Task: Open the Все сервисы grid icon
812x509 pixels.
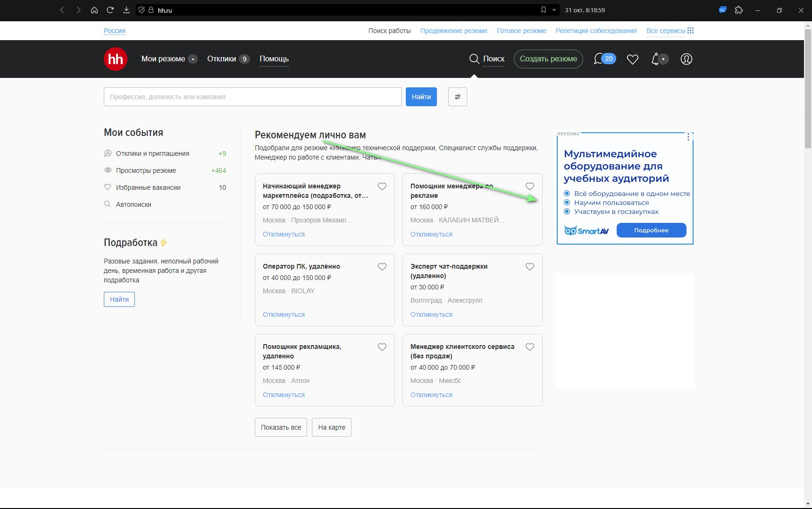Action: point(691,30)
